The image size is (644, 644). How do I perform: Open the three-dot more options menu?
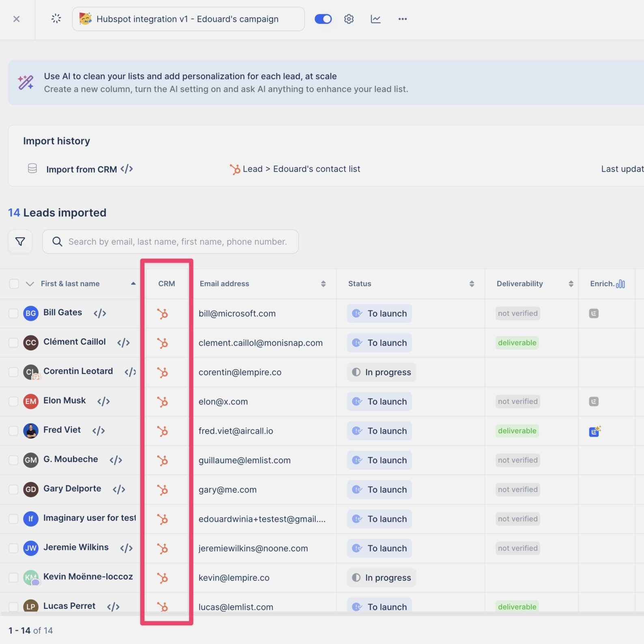403,19
